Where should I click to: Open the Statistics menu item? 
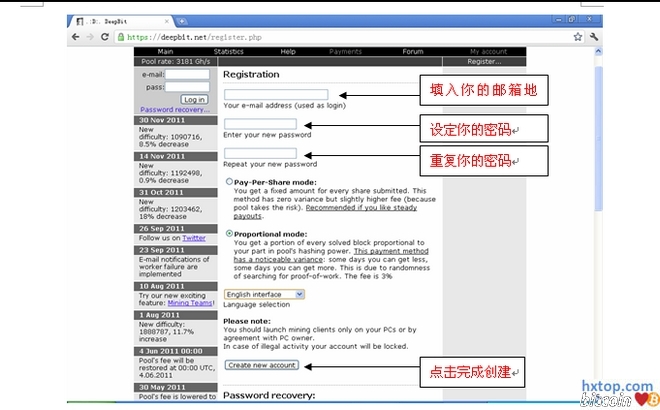(228, 51)
